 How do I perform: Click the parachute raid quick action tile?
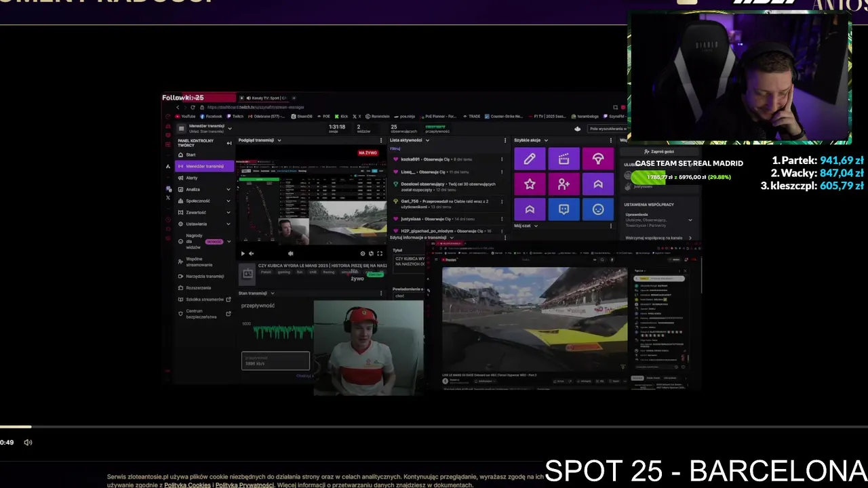point(597,159)
